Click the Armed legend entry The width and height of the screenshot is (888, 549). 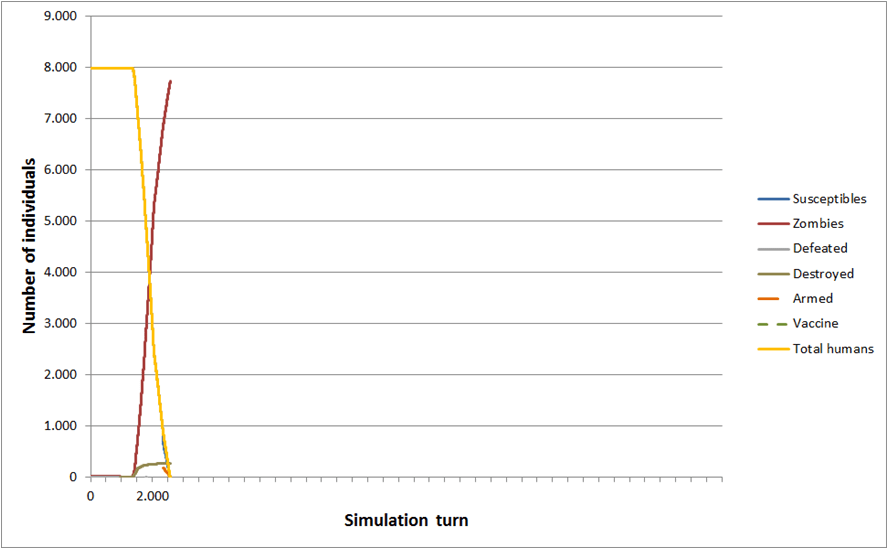[x=812, y=298]
